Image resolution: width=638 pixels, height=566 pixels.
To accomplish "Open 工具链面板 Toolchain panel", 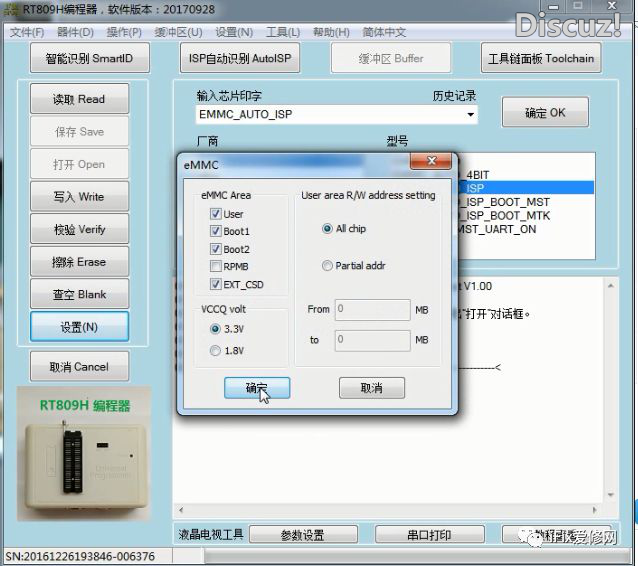I will pos(541,58).
